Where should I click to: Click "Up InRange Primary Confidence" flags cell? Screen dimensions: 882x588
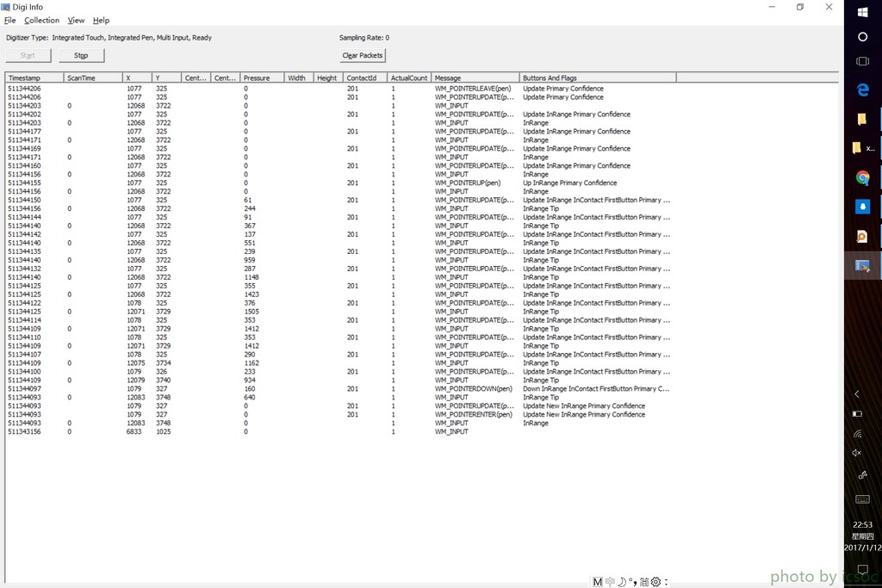(x=570, y=183)
